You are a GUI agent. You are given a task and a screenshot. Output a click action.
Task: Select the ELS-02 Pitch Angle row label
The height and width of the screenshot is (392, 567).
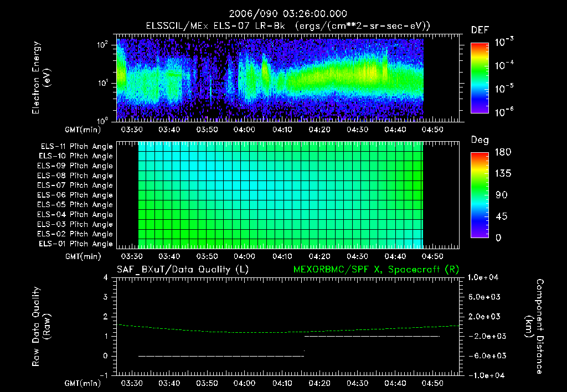pos(75,234)
